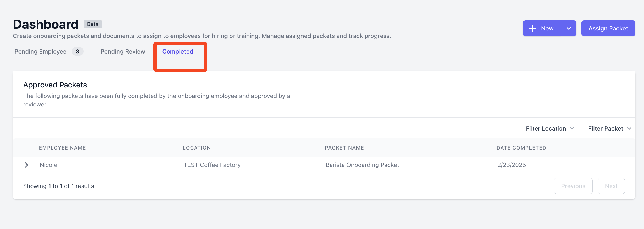Screen dimensions: 644x229
Task: Expand Nicole's row with the chevron
Action: (x=26, y=165)
